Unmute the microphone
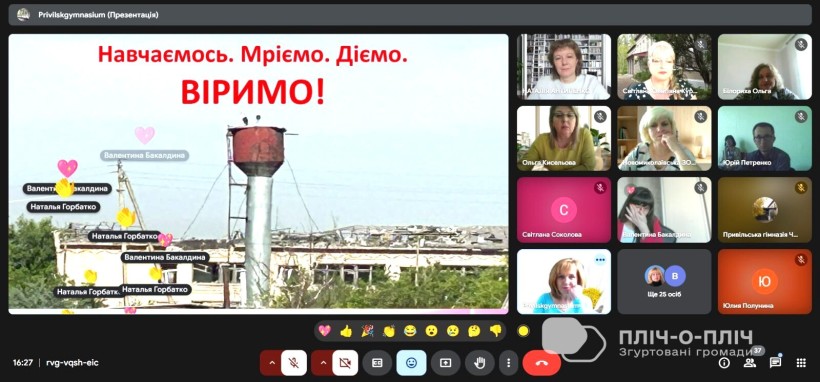Viewport: 820px width, 382px height. 294,363
